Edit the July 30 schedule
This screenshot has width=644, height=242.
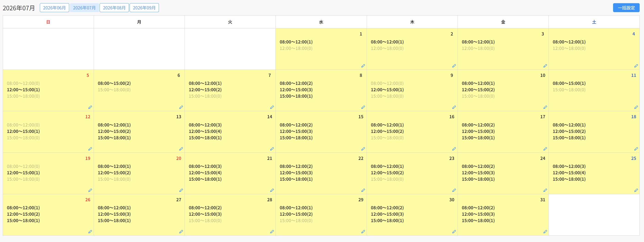tap(454, 232)
